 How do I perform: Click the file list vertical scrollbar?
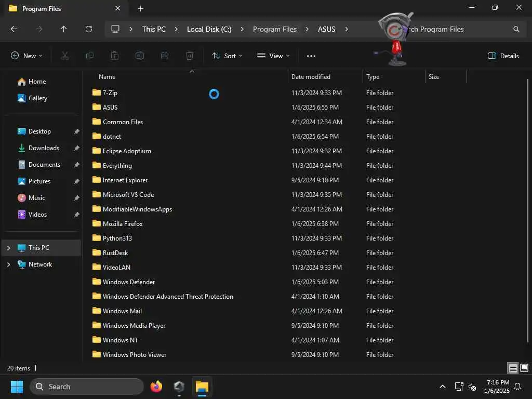(x=528, y=210)
